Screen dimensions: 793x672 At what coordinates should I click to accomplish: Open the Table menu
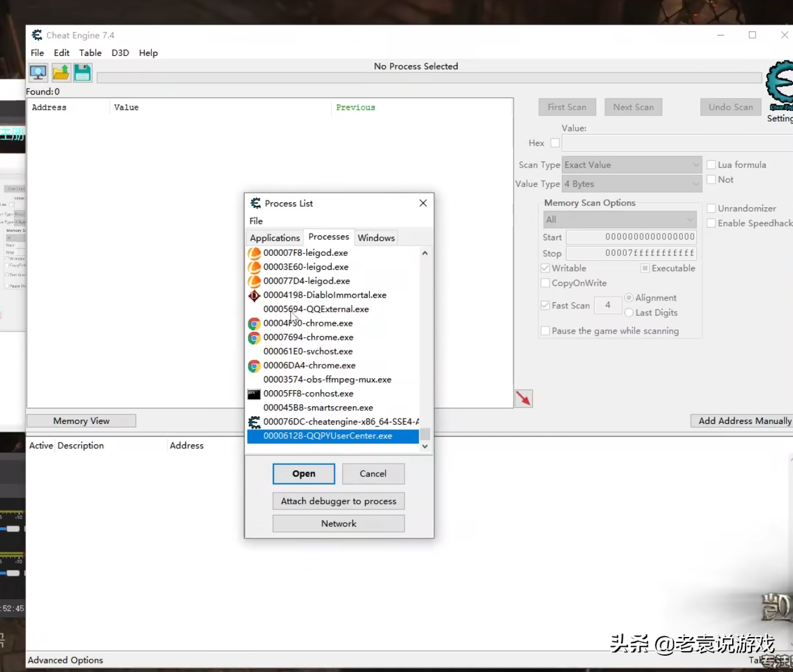coord(90,53)
